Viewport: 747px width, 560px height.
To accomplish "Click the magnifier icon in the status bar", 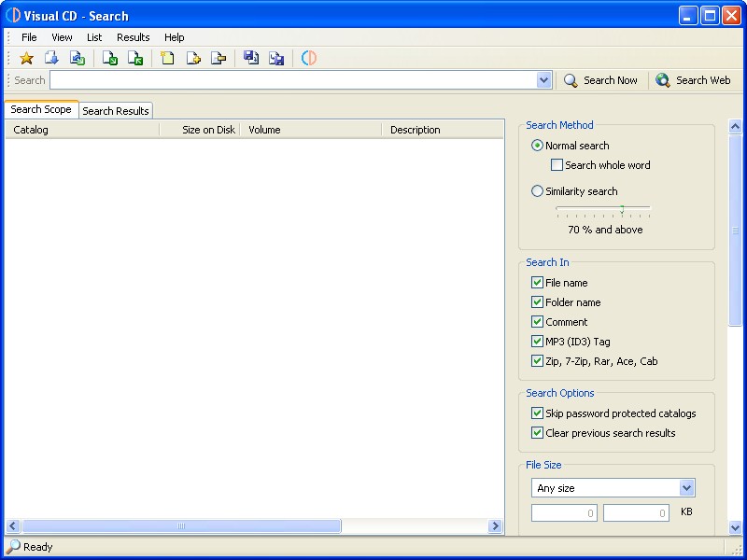I will click(x=13, y=547).
